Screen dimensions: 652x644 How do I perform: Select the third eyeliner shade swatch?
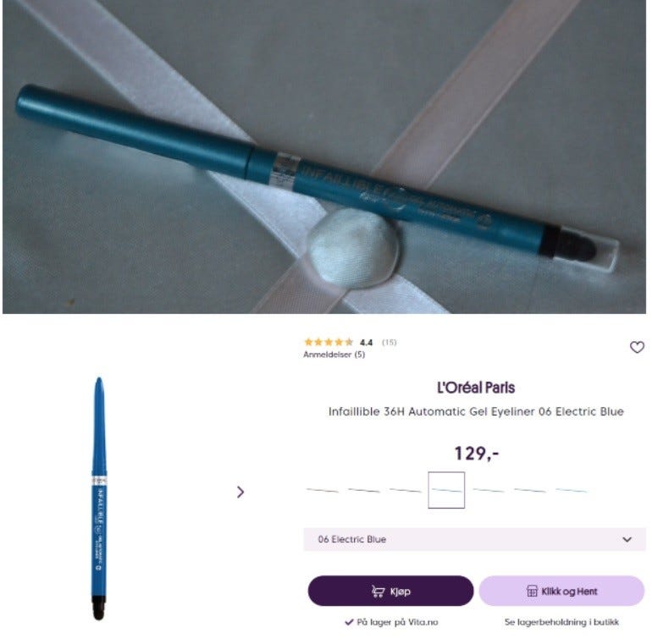point(405,490)
